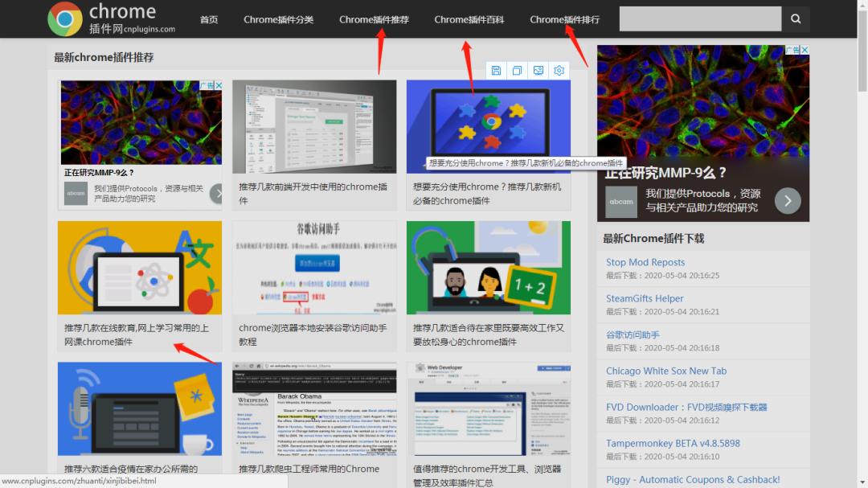
Task: Open Piggy Automatic Coupons & Cashback link
Action: tap(693, 479)
